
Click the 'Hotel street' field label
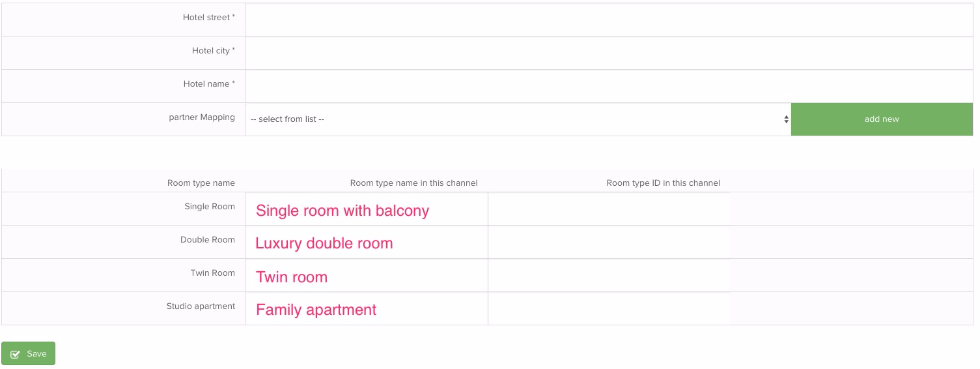tap(208, 18)
